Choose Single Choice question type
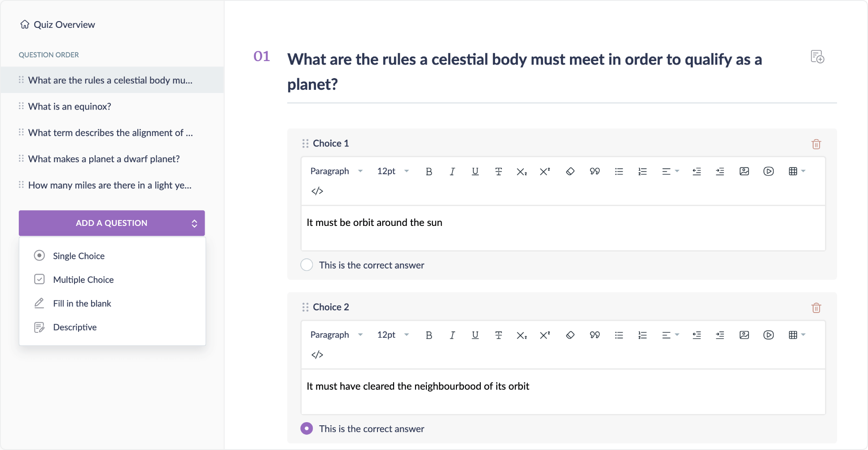The height and width of the screenshot is (450, 868). [x=79, y=256]
